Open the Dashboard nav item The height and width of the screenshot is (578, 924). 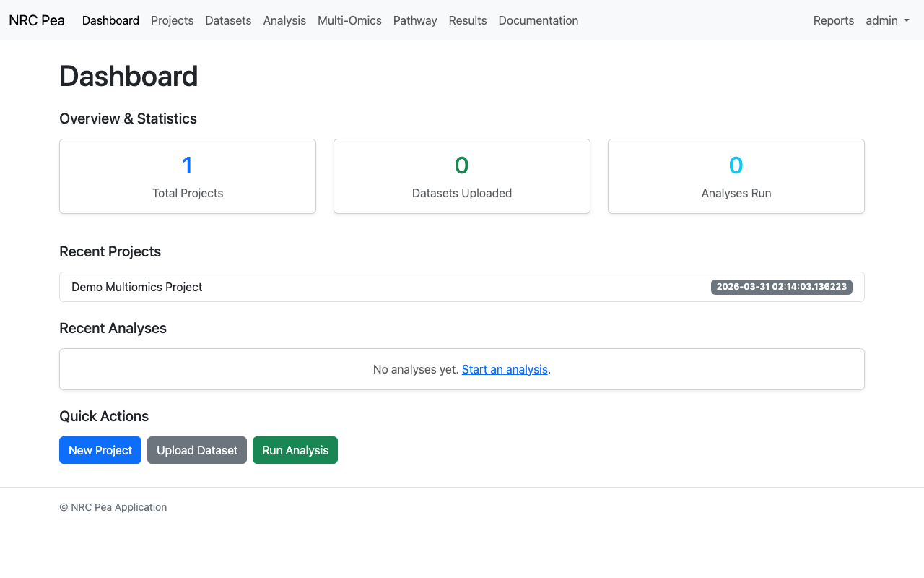click(110, 20)
